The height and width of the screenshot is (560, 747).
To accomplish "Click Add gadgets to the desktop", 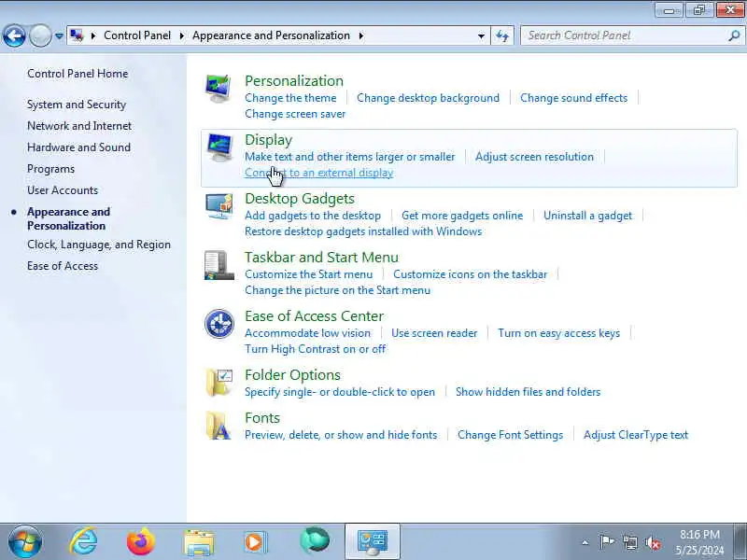I will [x=313, y=216].
